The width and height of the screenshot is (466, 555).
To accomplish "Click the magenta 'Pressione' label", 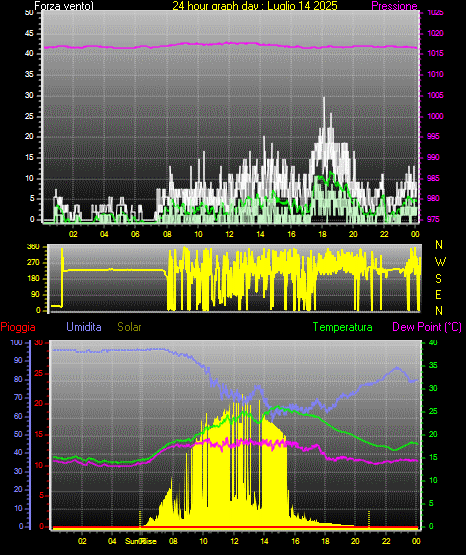I will point(394,6).
